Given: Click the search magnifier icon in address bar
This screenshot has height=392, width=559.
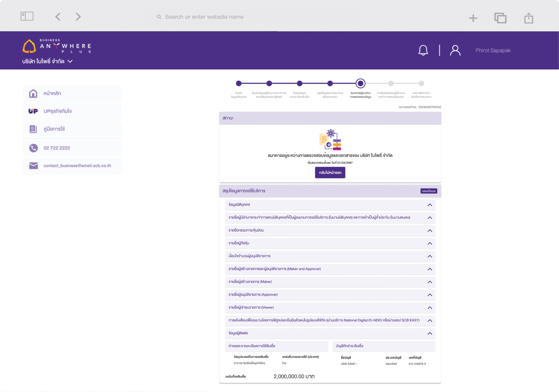Looking at the screenshot, I should pyautogui.click(x=159, y=17).
